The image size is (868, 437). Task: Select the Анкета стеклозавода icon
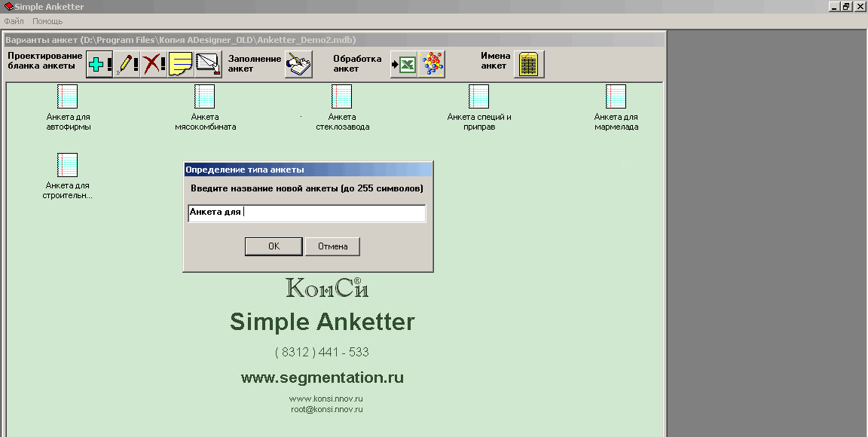coord(341,96)
